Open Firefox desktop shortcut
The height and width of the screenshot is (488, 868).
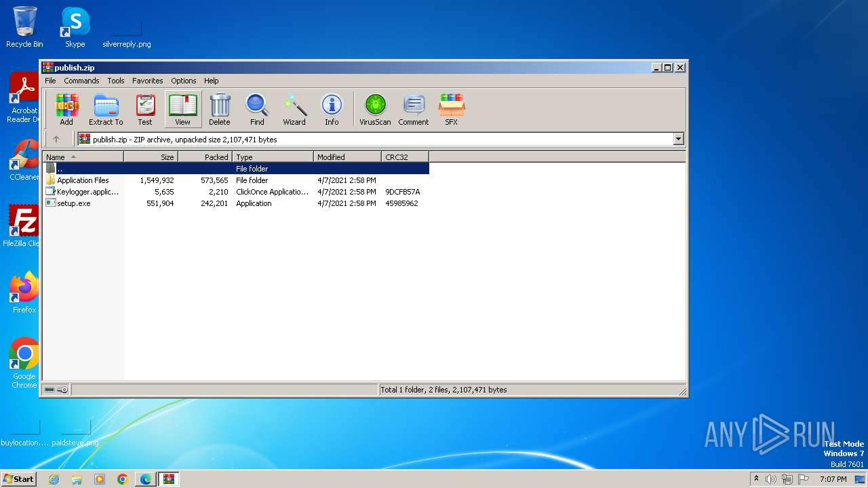pos(24,292)
